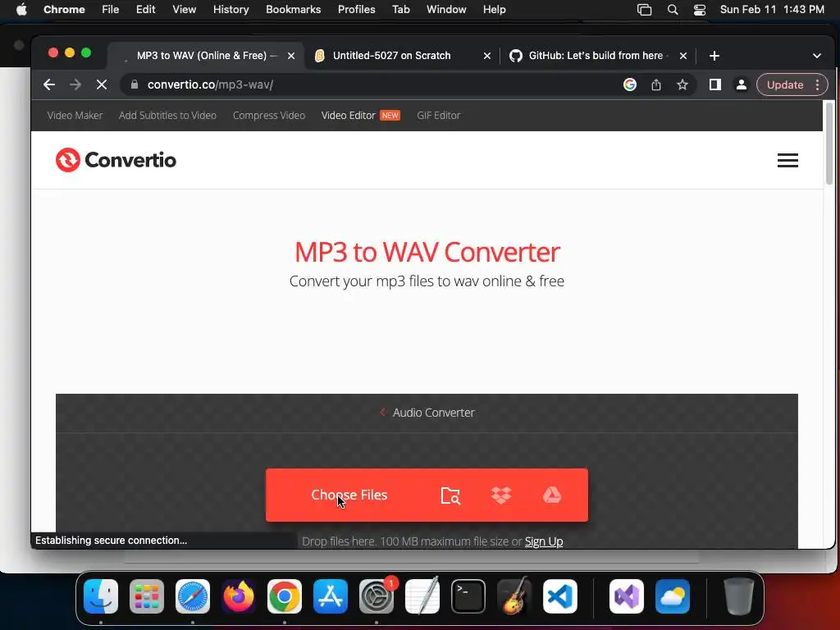Open the Bookmarks menu
Viewport: 840px width, 630px height.
click(294, 10)
